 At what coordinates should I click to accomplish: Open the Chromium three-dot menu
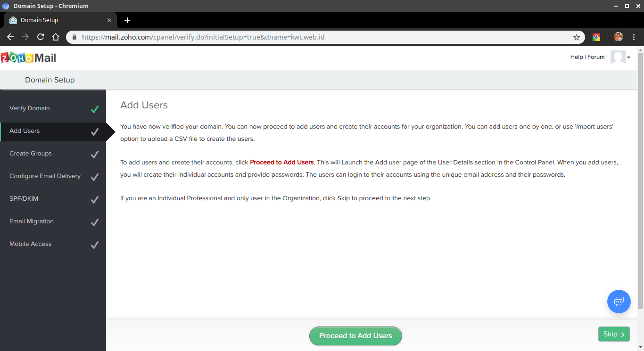634,37
